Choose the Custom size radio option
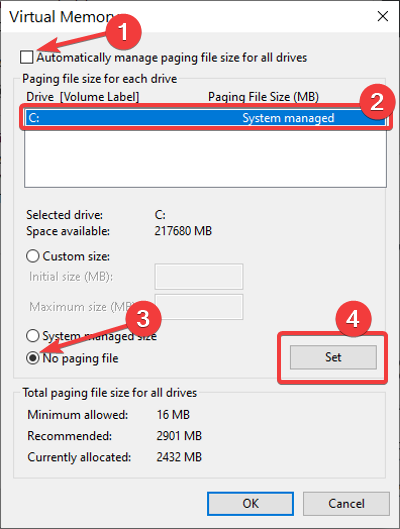The image size is (400, 529). pos(33,256)
